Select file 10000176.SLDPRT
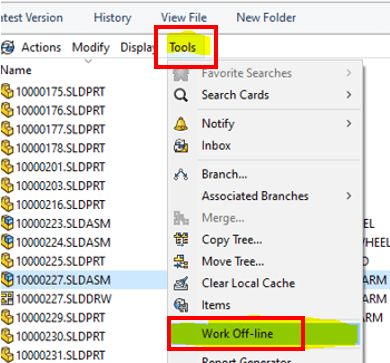This screenshot has width=390, height=363. (60, 111)
